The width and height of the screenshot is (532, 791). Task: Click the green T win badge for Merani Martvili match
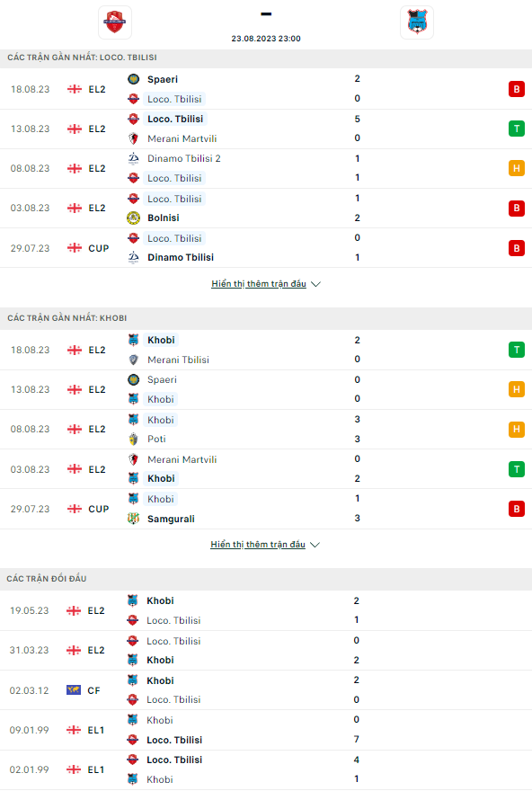click(x=517, y=129)
